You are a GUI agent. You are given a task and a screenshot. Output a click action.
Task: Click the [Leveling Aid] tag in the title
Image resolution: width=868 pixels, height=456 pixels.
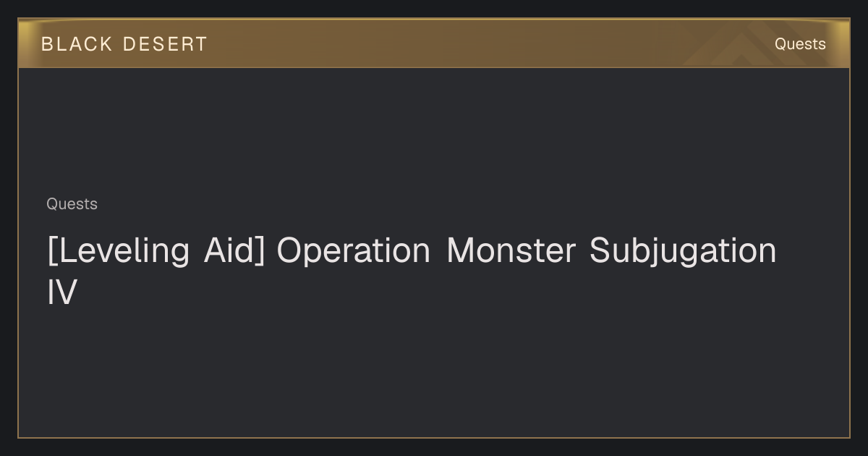click(156, 250)
